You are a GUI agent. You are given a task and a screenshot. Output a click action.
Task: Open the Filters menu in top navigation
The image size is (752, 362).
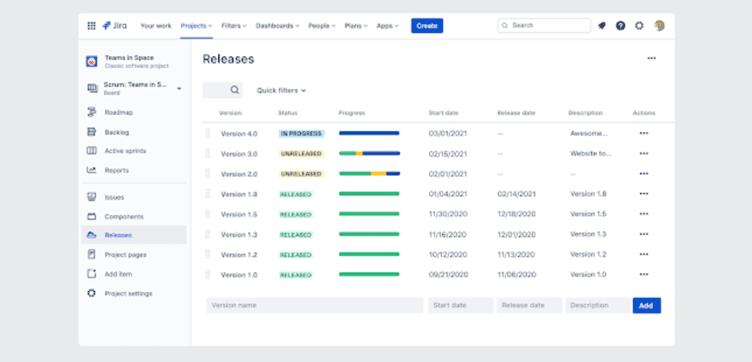(x=234, y=26)
